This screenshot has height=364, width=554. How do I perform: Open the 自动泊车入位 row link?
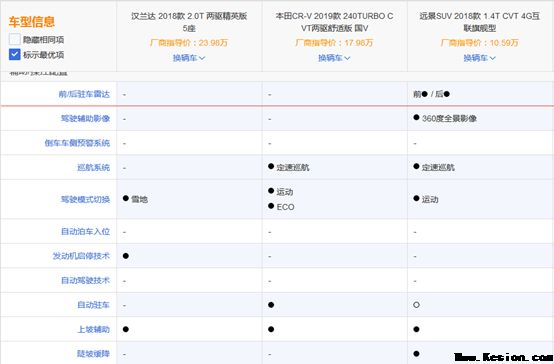point(86,231)
